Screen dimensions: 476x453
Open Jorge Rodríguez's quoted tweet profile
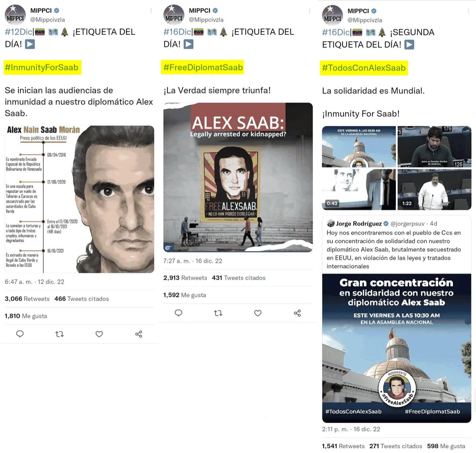coord(359,224)
